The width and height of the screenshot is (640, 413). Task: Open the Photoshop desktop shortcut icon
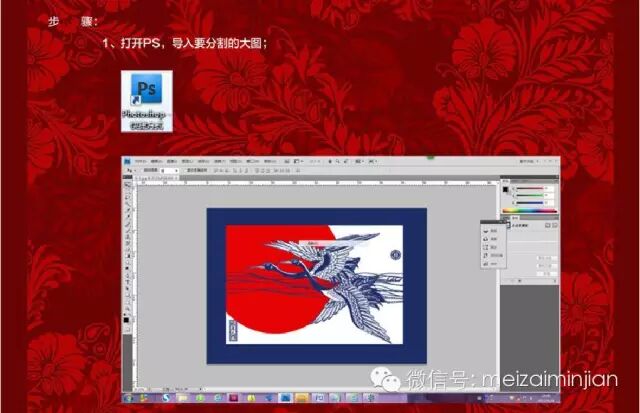(x=147, y=101)
